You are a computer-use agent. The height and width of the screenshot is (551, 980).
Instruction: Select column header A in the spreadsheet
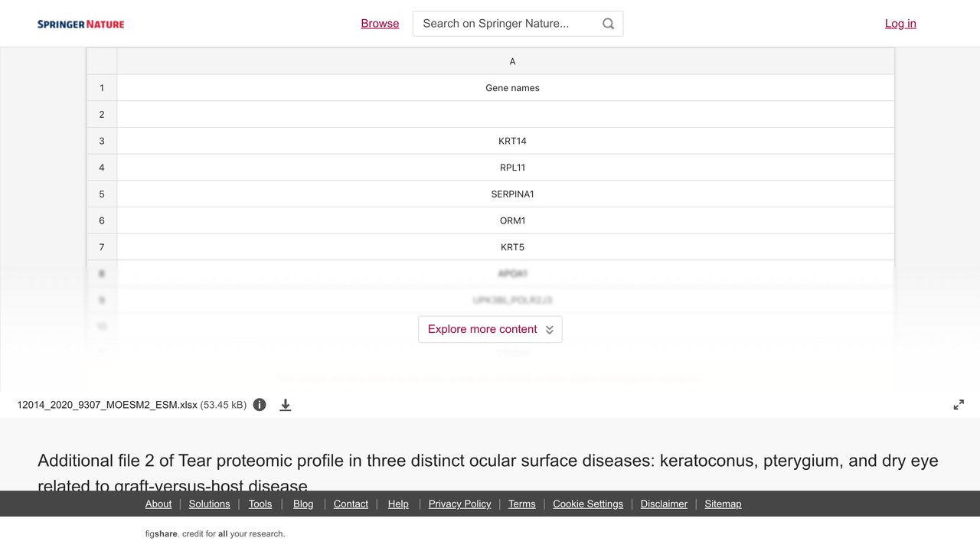[505, 61]
